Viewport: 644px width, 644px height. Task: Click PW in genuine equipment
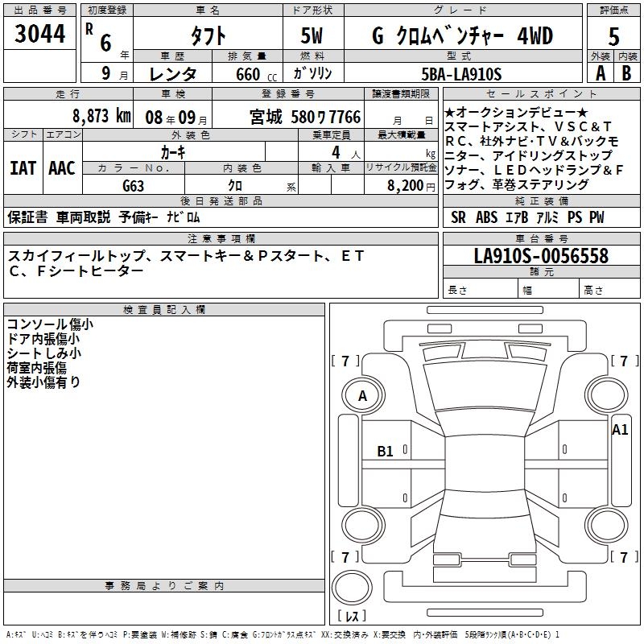[597, 217]
